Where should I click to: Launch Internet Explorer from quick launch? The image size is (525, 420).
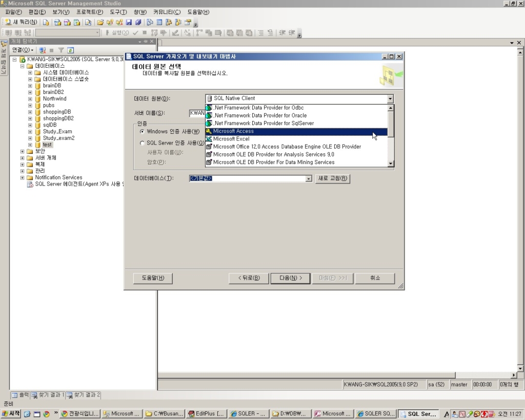27,414
